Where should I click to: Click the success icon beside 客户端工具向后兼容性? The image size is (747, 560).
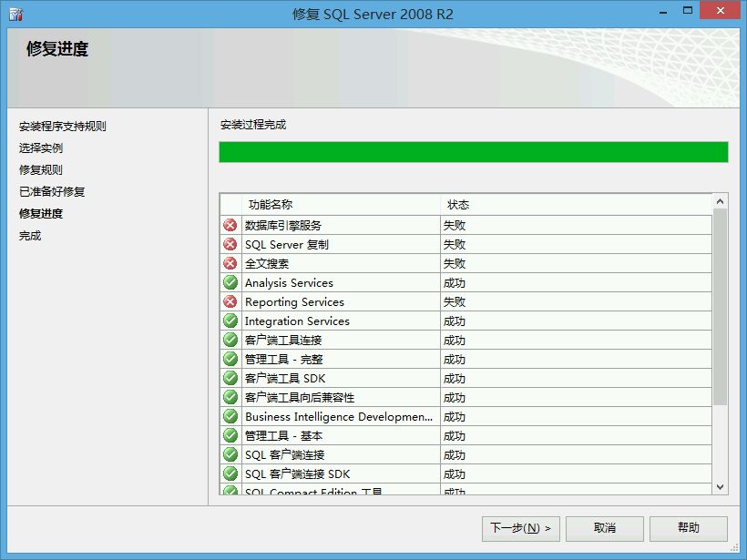(x=230, y=397)
